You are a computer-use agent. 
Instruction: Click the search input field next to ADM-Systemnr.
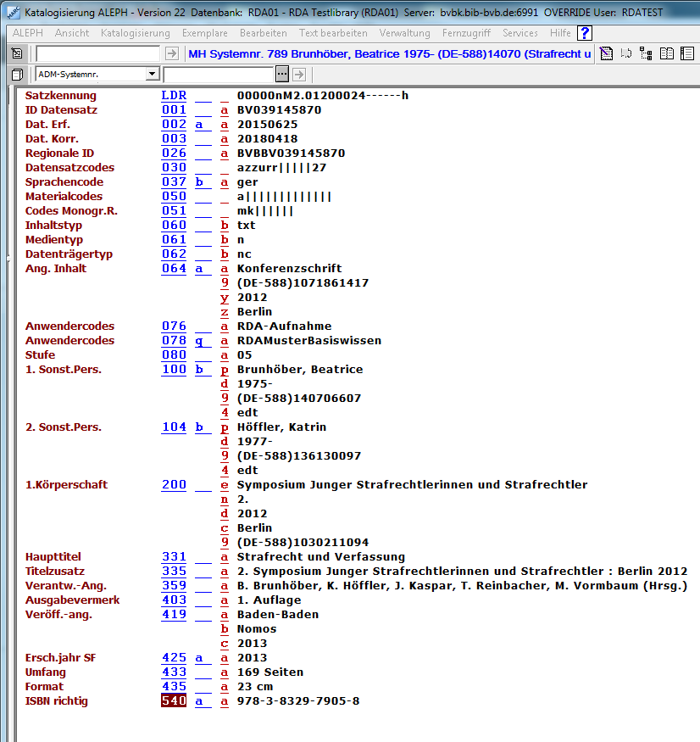218,75
